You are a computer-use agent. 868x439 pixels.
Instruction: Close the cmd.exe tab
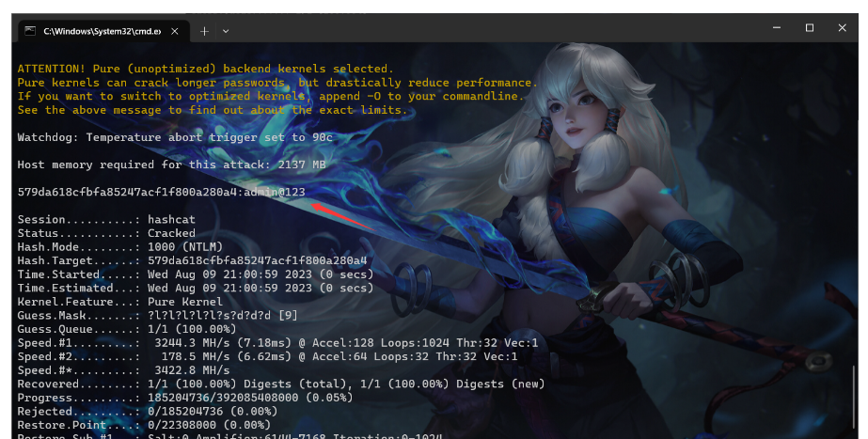point(174,32)
